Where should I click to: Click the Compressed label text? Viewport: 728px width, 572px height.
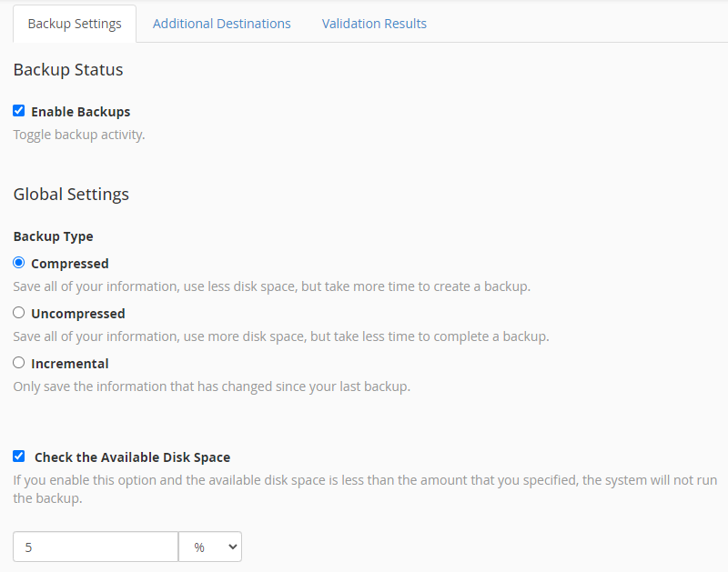coord(70,264)
